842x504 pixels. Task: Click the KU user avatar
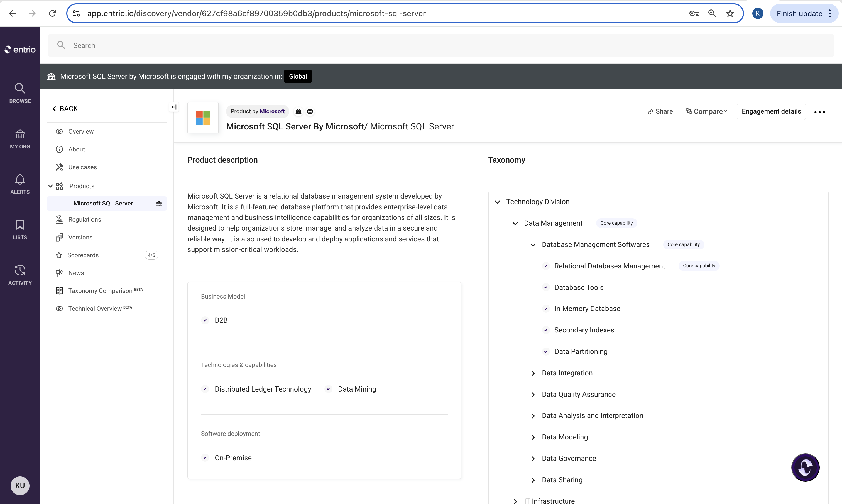pos(20,485)
